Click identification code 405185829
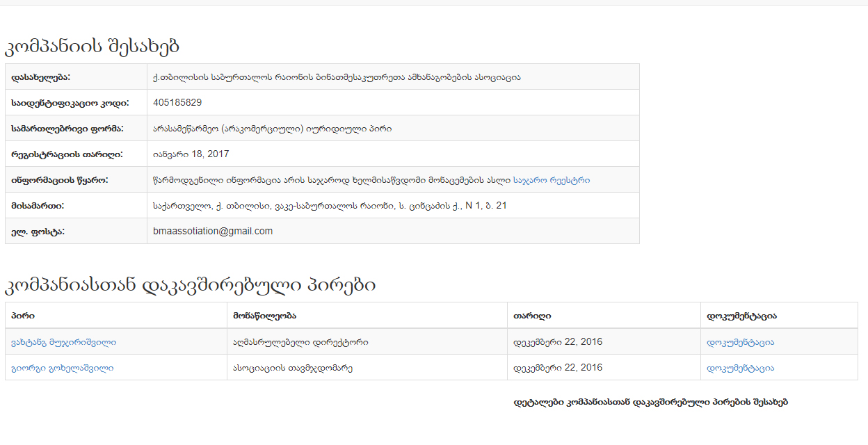Viewport: 868px width, 445px height. point(177,102)
